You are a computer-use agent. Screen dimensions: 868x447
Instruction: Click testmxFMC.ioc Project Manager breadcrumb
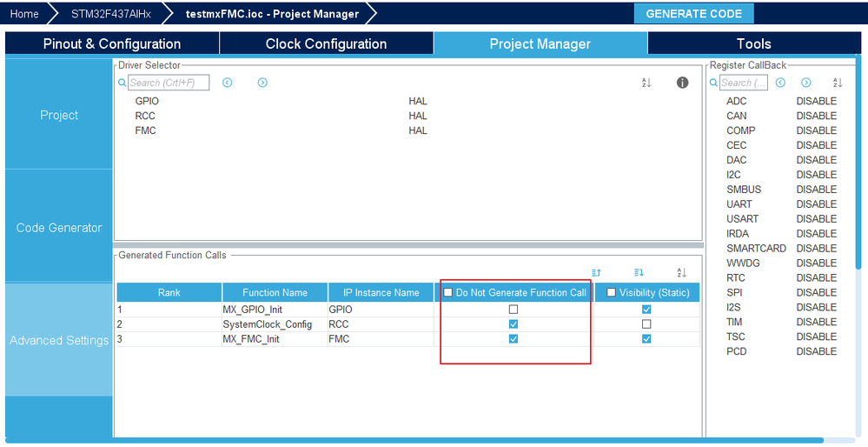[272, 14]
